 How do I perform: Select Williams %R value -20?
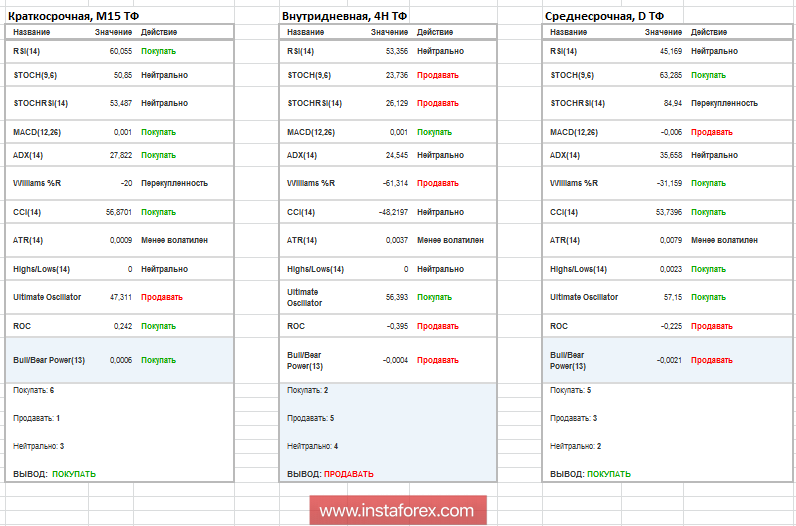[x=126, y=183]
